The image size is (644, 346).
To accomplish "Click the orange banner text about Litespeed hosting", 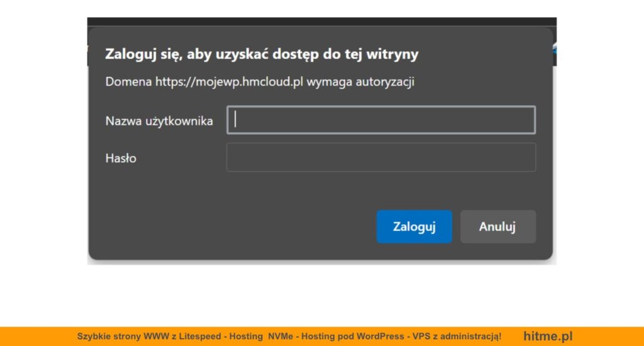I will pyautogui.click(x=289, y=336).
